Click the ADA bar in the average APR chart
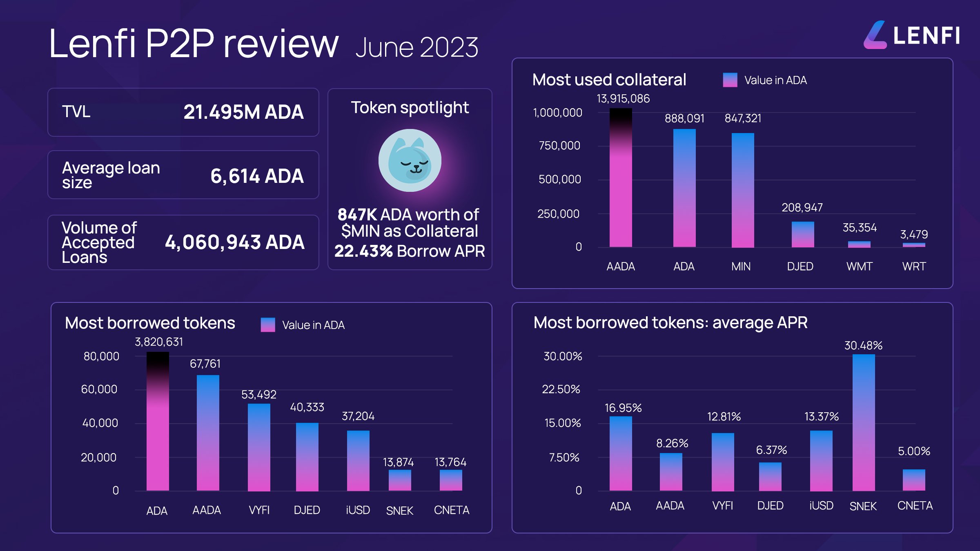This screenshot has height=551, width=980. pyautogui.click(x=621, y=453)
